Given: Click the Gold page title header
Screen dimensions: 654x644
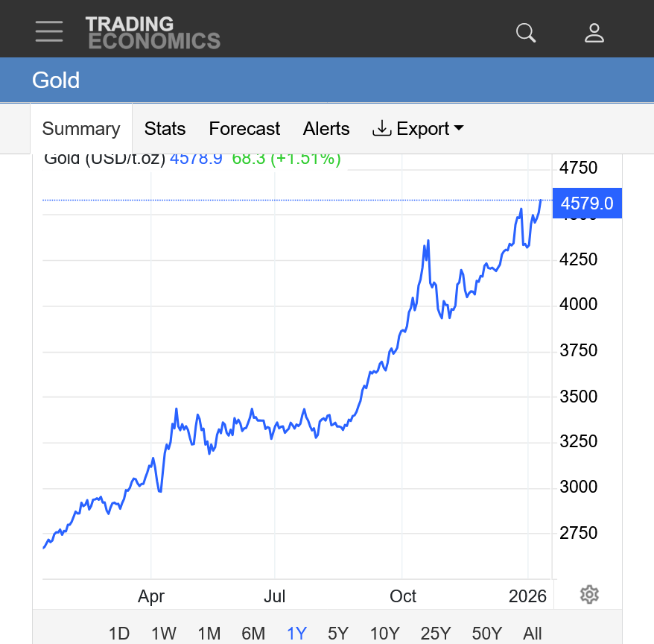Looking at the screenshot, I should [56, 80].
